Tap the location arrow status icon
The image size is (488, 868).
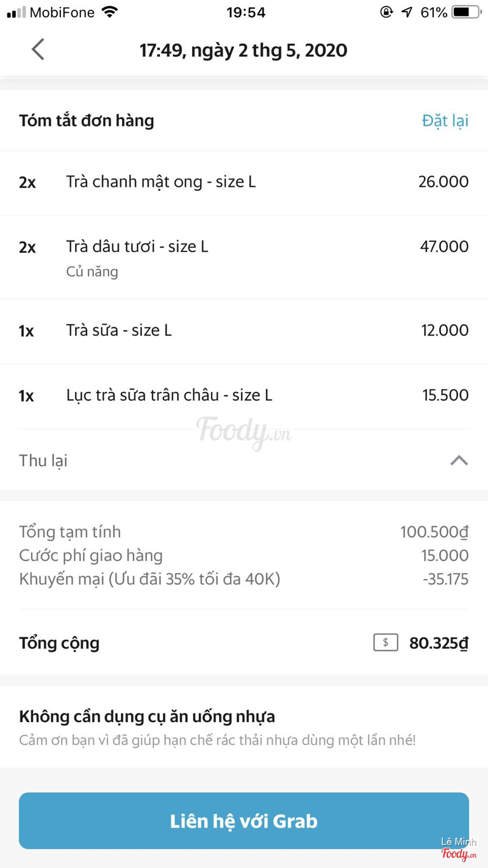(x=407, y=12)
